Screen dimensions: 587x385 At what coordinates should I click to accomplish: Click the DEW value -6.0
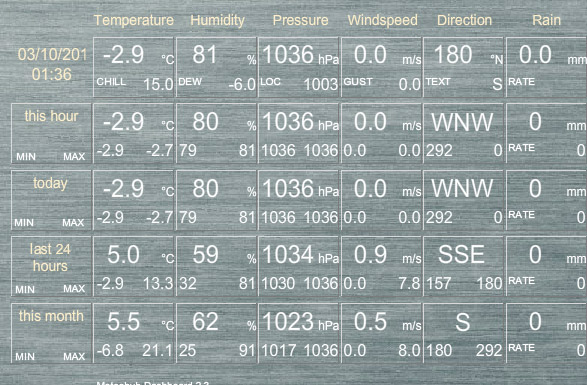point(242,85)
